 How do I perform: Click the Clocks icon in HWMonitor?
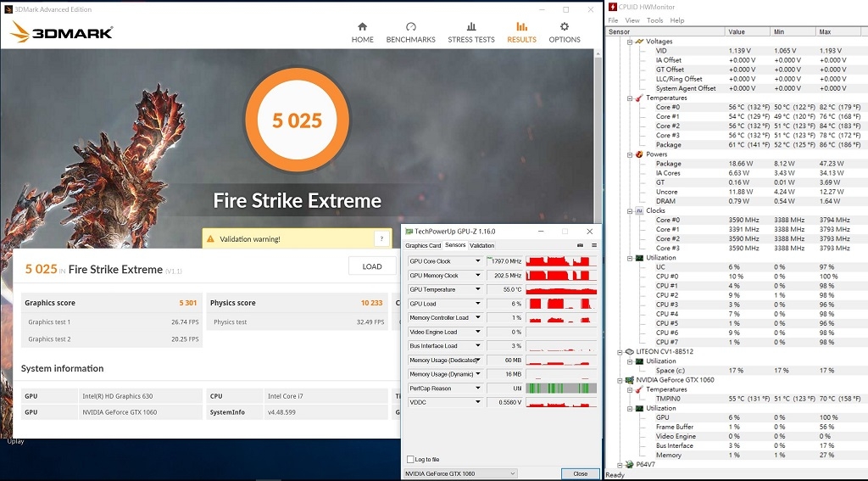[x=639, y=210]
